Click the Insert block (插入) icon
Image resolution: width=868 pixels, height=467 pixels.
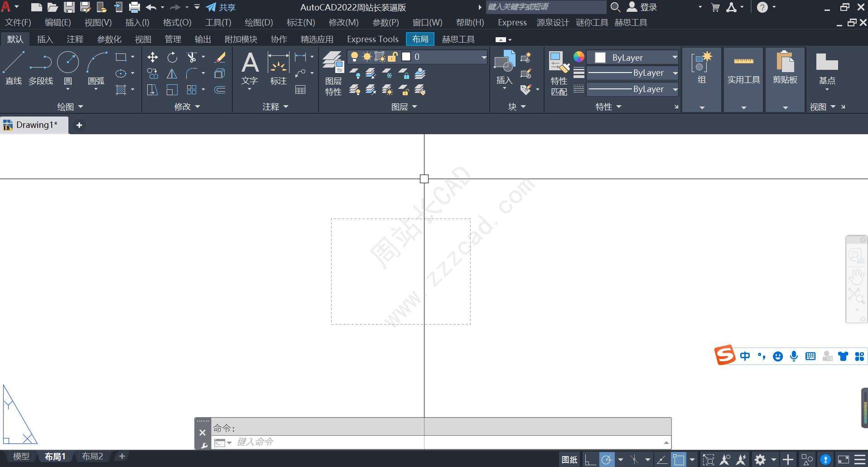504,68
